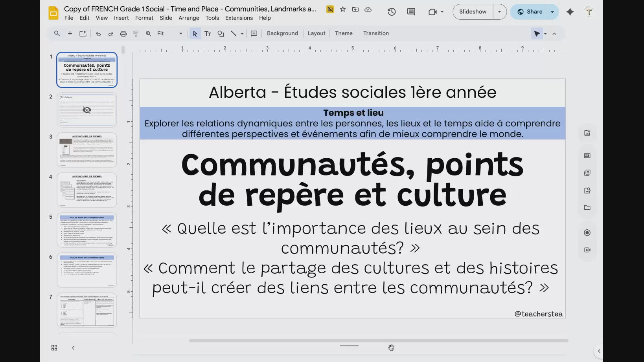Expand the Slideshow options arrow
Viewport: 644px width, 362px height.
[500, 12]
